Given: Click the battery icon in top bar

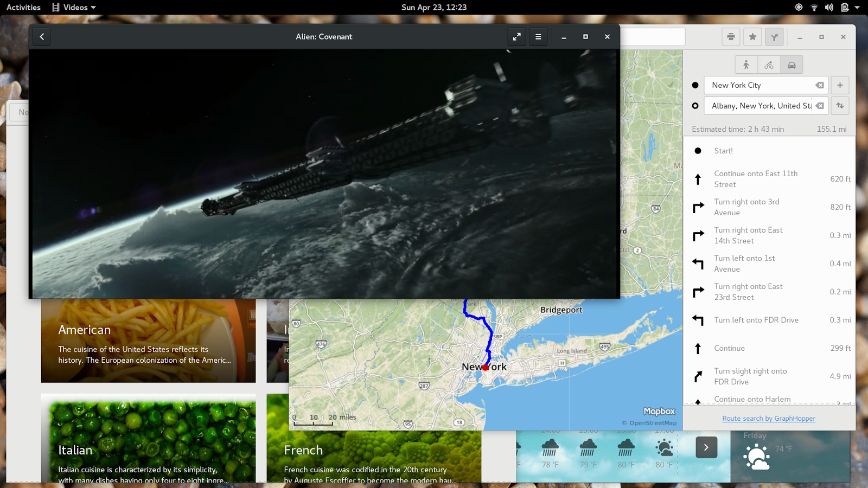Looking at the screenshot, I should pyautogui.click(x=845, y=8).
